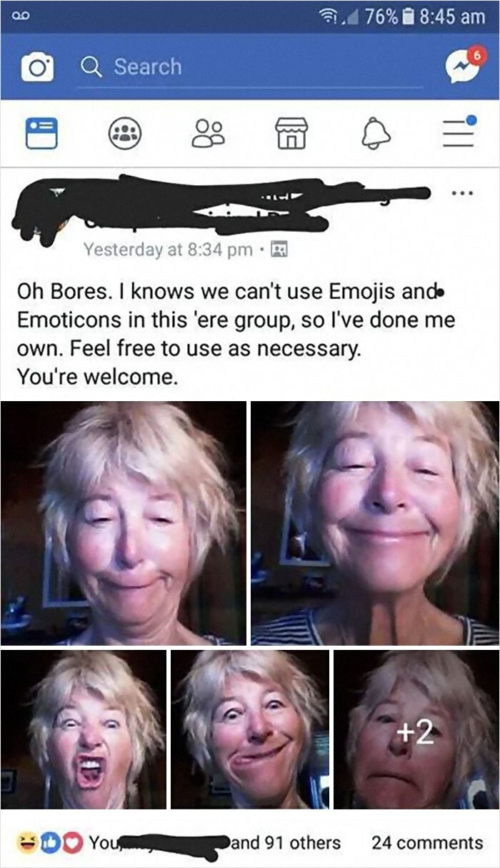The image size is (500, 868).
Task: Tap the Search field
Action: 243,66
